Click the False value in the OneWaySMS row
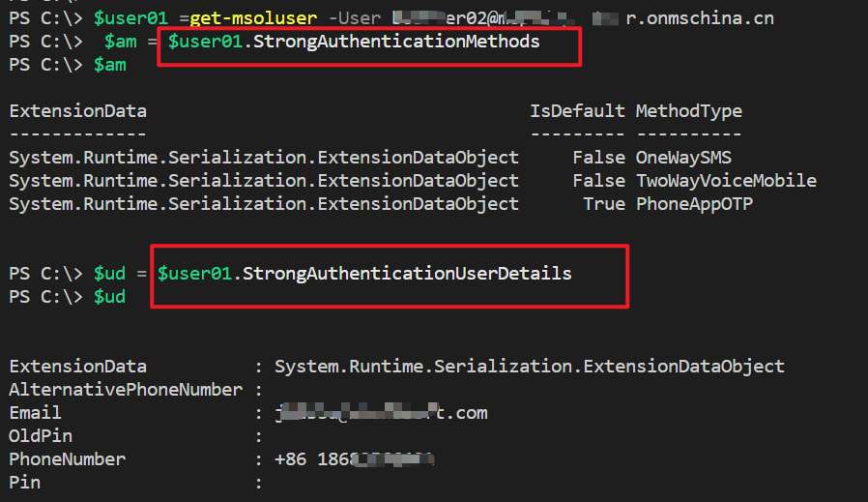Screen dimensions: 868x502 click(x=598, y=158)
